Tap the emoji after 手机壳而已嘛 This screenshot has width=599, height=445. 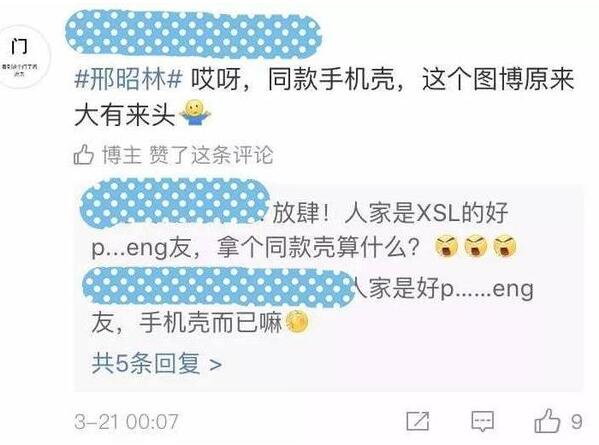(296, 323)
